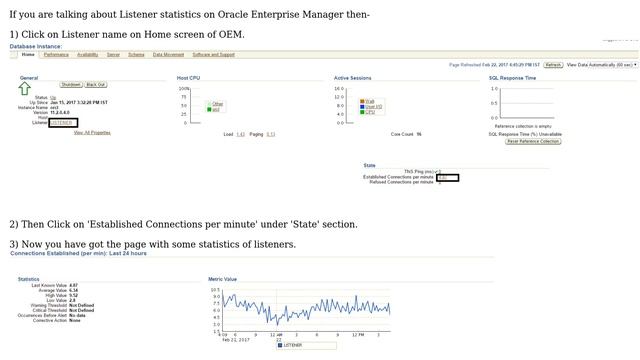Open the Data Movement tab
Viewport: 640px width, 360px height.
click(168, 55)
